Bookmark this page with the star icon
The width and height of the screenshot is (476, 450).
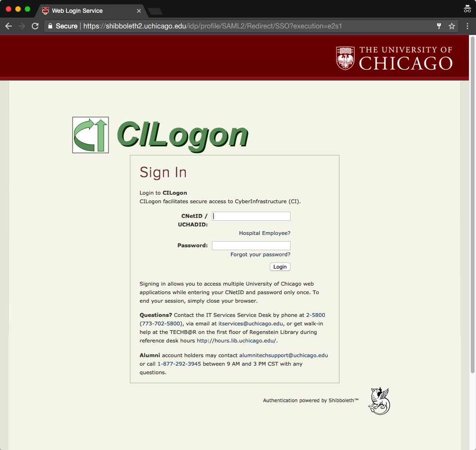452,26
